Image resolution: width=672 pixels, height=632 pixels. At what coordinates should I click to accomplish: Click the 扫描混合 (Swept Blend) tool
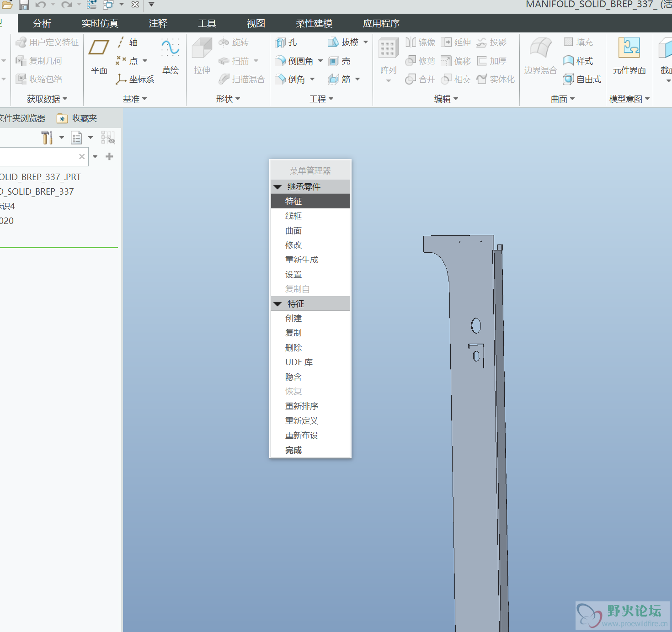pyautogui.click(x=241, y=80)
